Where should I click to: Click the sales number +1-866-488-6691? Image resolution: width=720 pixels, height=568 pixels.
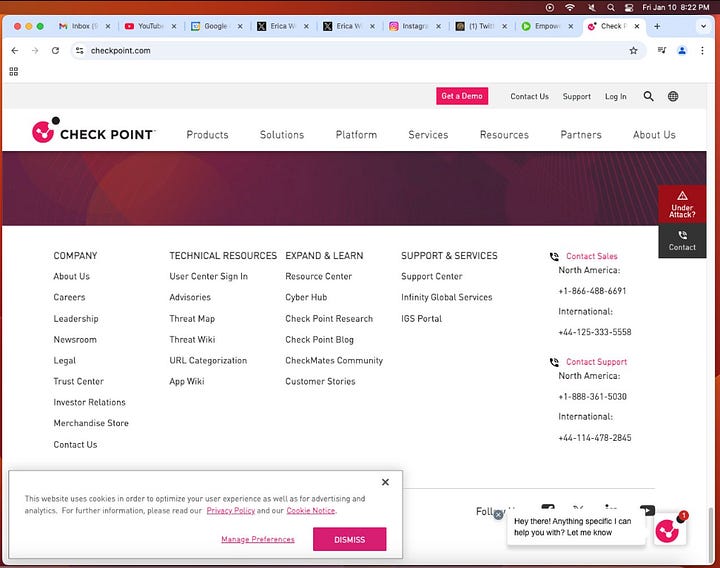click(x=592, y=291)
